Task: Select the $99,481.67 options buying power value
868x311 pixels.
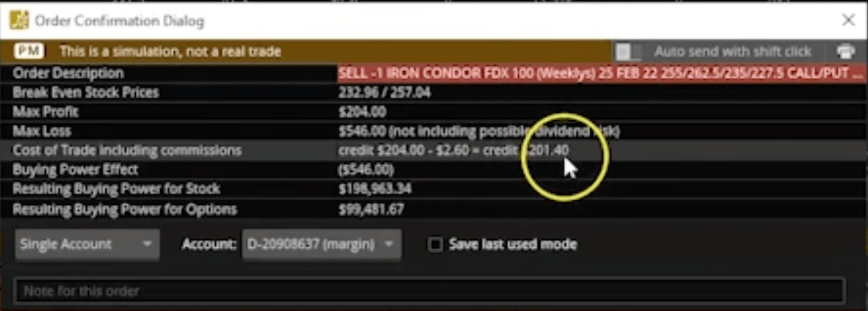Action: click(371, 210)
